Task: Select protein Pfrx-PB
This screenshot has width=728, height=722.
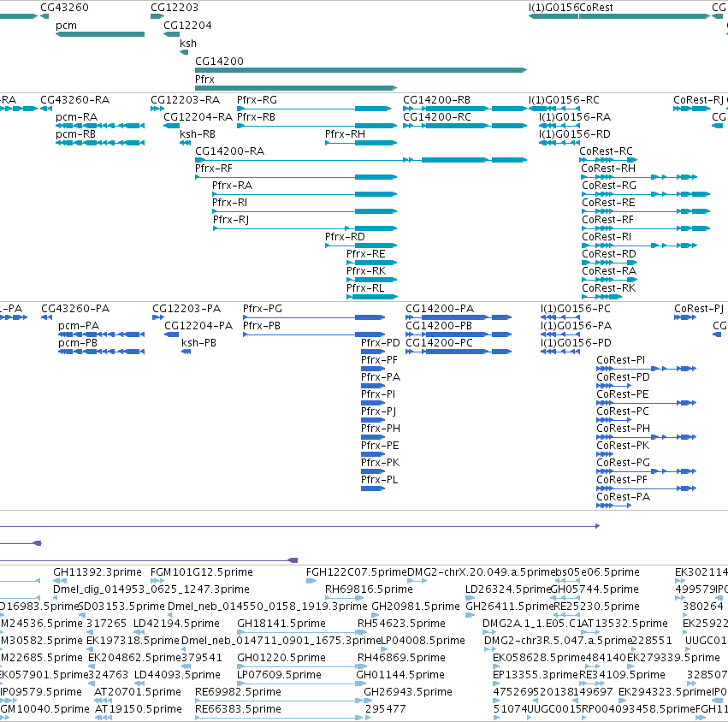Action: tap(314, 334)
